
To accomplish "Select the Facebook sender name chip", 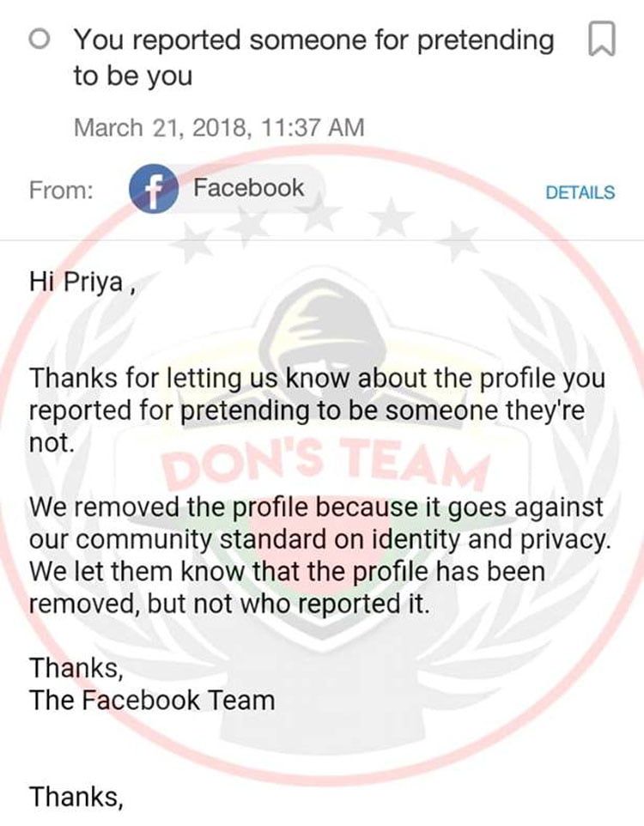I will click(247, 188).
